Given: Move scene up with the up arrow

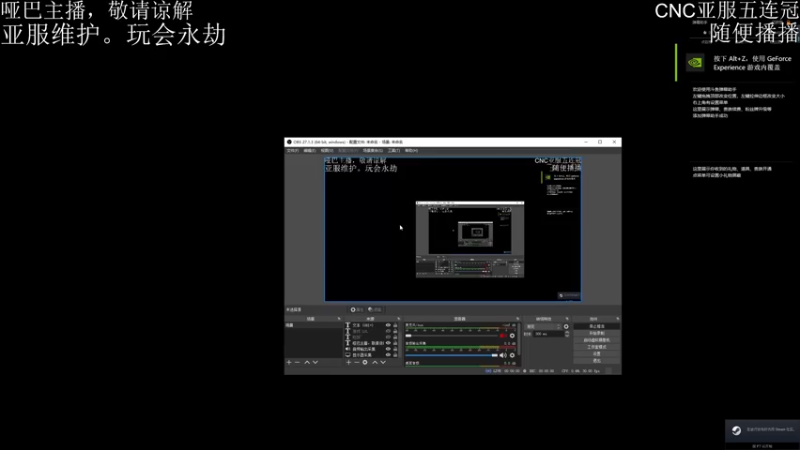Looking at the screenshot, I should pyautogui.click(x=307, y=362).
